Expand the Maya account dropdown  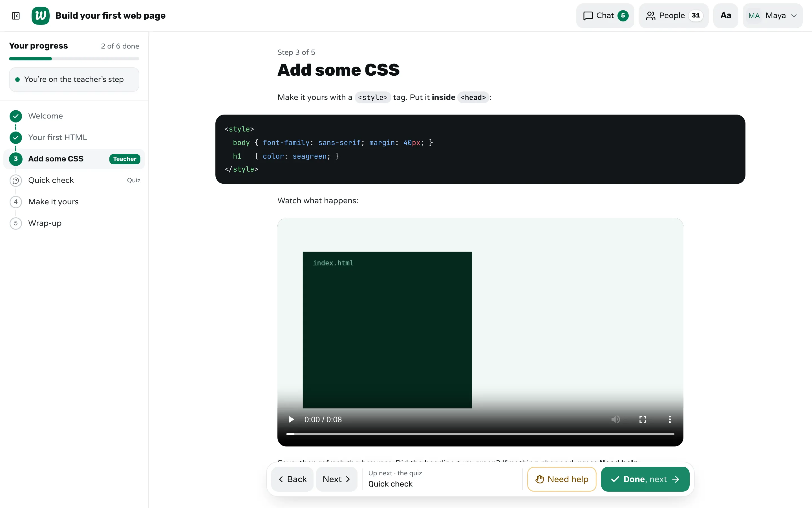point(773,16)
